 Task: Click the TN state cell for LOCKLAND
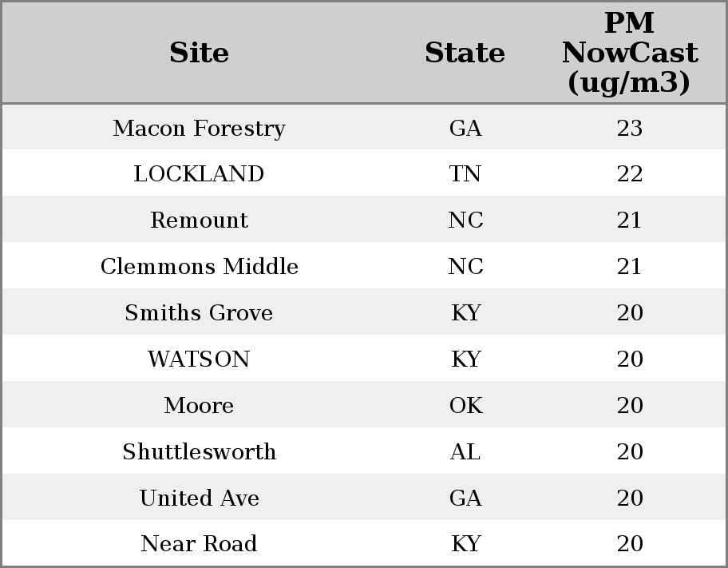(465, 174)
